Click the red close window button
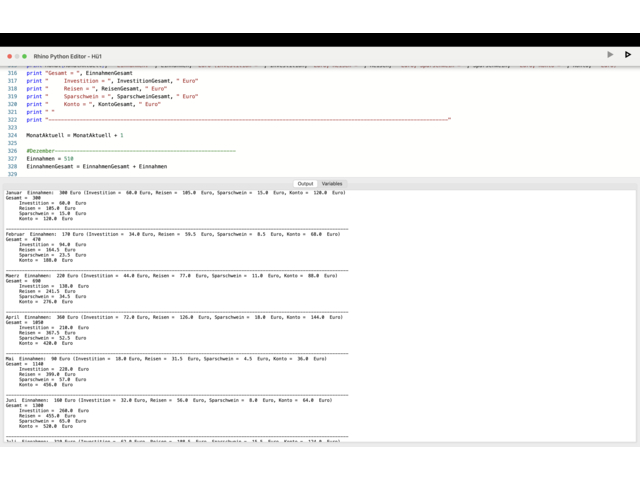The height and width of the screenshot is (480, 640). pyautogui.click(x=9, y=56)
